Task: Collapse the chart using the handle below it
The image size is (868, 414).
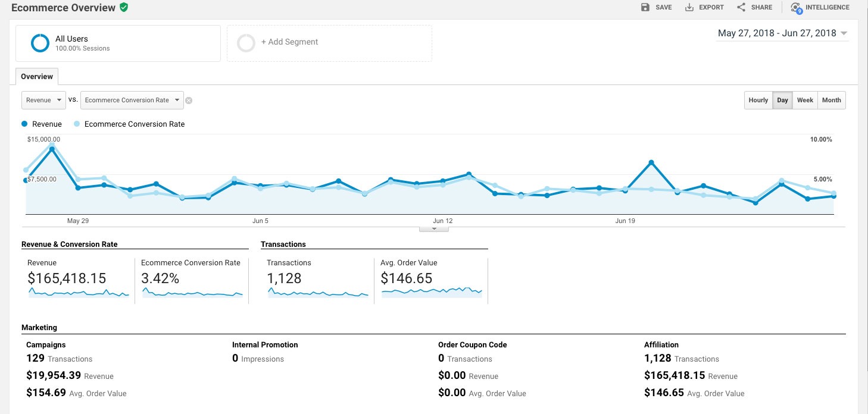Action: [433, 228]
